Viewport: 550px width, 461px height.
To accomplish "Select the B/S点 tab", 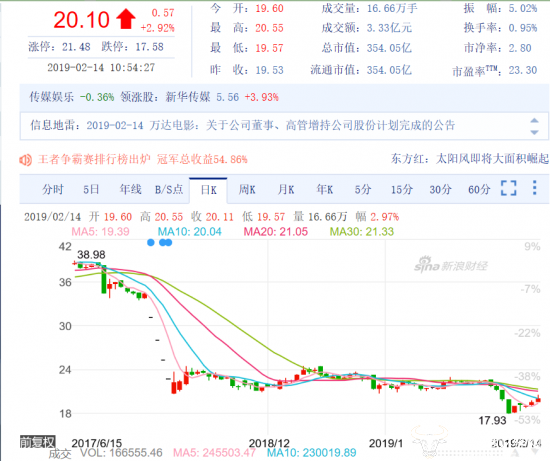I will pyautogui.click(x=169, y=189).
